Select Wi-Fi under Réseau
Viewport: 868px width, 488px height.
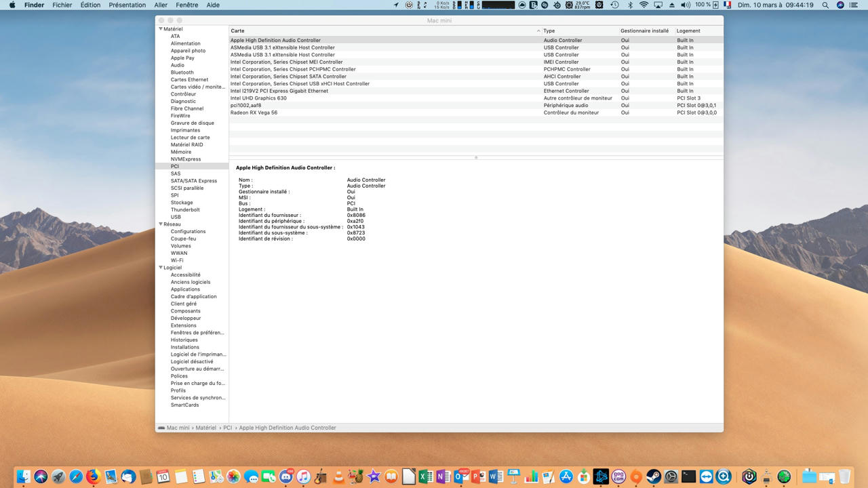177,260
